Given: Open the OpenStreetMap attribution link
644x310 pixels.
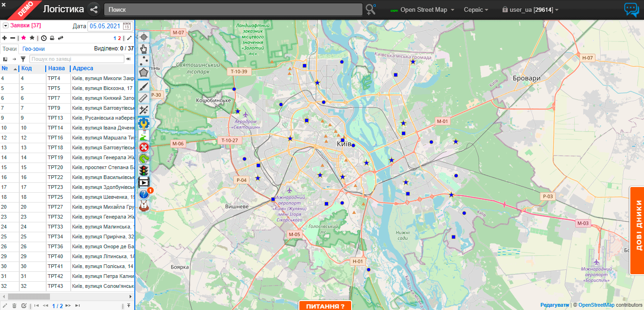Looking at the screenshot, I should pos(596,305).
